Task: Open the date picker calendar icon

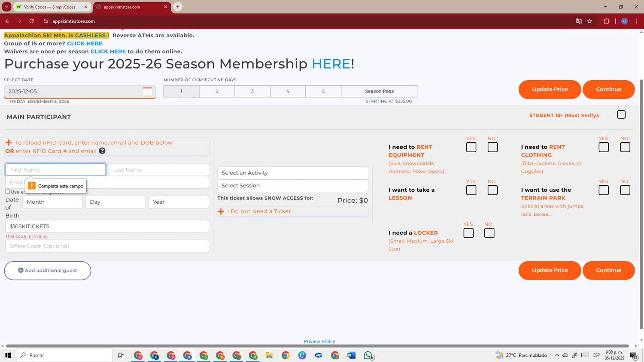Action: pos(147,91)
